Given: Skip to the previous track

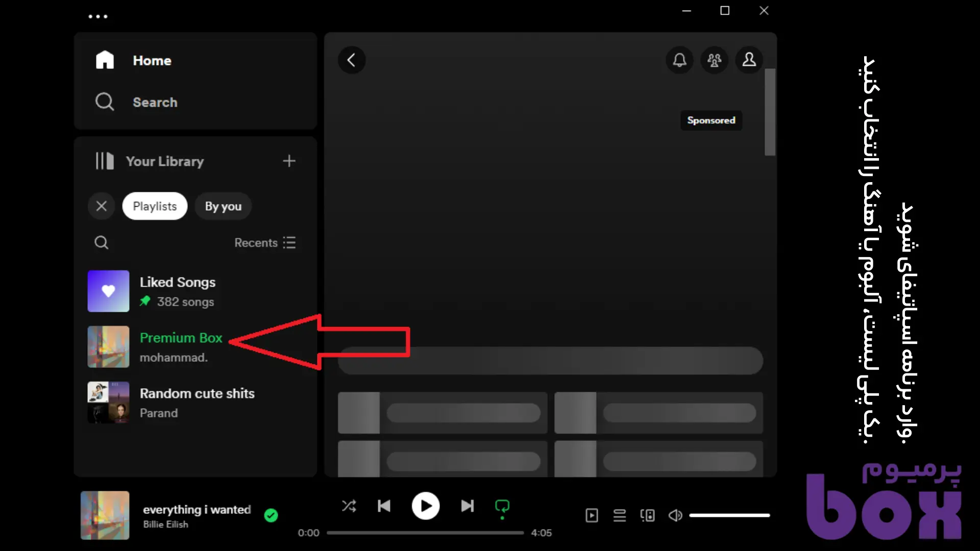Looking at the screenshot, I should (384, 506).
